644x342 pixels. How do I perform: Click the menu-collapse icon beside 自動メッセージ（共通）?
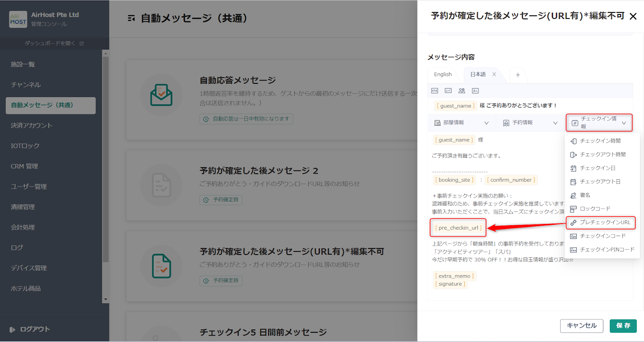point(131,18)
